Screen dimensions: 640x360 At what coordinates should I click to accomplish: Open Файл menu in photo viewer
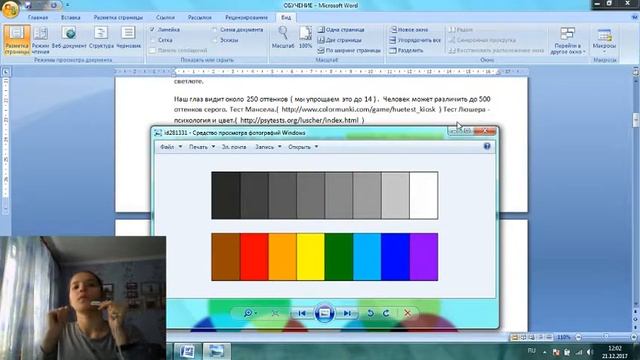coord(171,147)
